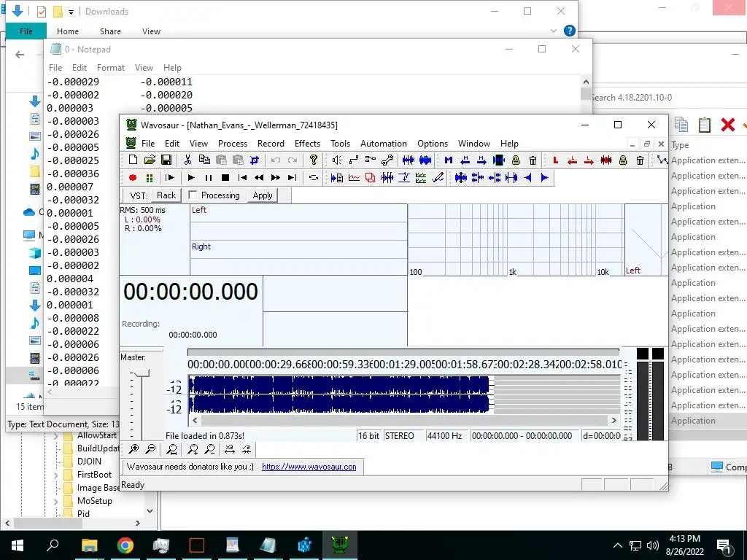
Task: Pause audio playback
Action: (208, 178)
